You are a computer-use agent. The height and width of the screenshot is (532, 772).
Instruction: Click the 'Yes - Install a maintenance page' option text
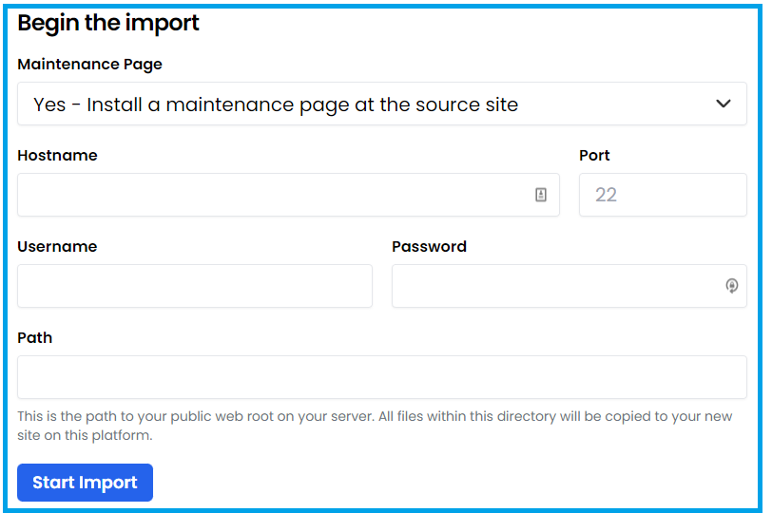pyautogui.click(x=276, y=104)
